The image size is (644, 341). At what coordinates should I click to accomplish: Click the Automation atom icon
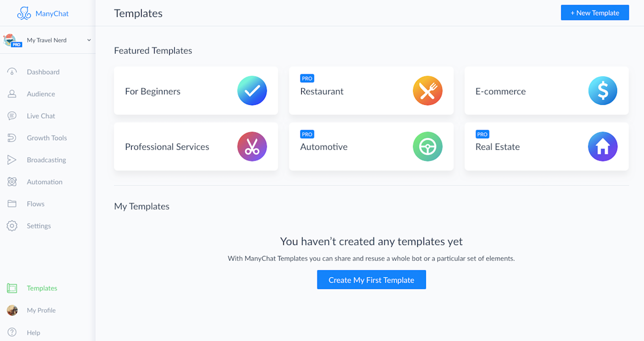click(12, 182)
